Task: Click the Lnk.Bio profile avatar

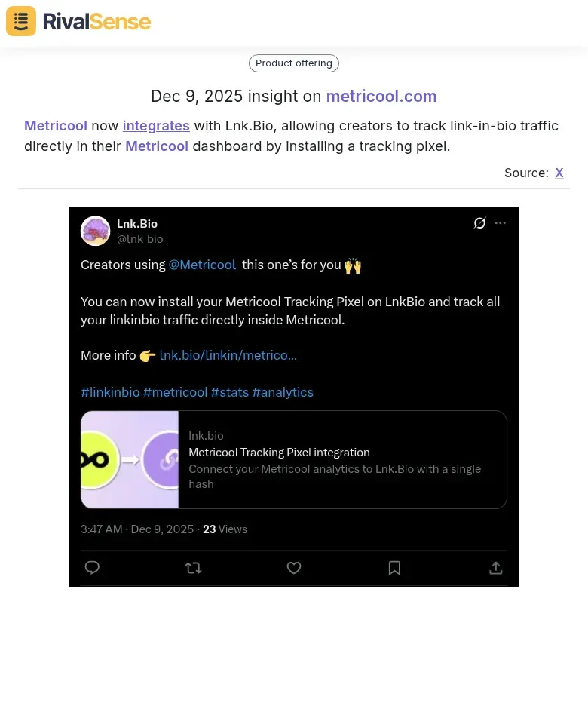Action: [x=96, y=231]
